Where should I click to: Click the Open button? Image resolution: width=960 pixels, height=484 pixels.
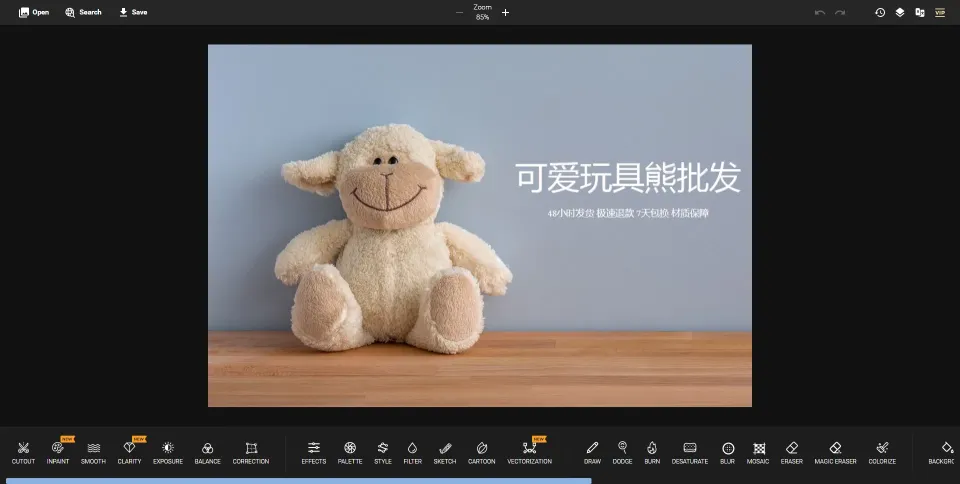click(34, 13)
